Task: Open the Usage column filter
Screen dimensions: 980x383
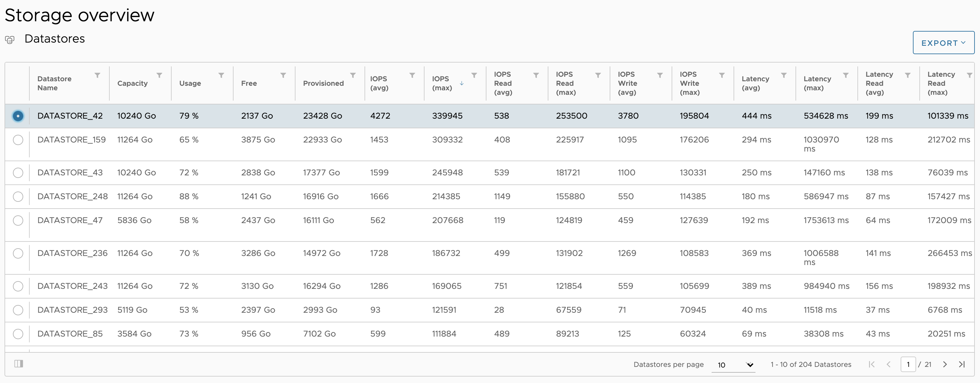Action: 221,75
